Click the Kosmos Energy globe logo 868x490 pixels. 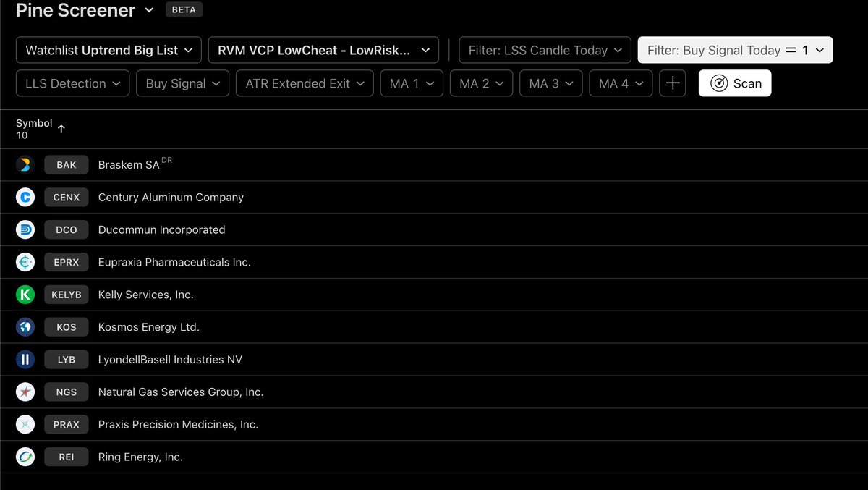(x=25, y=327)
